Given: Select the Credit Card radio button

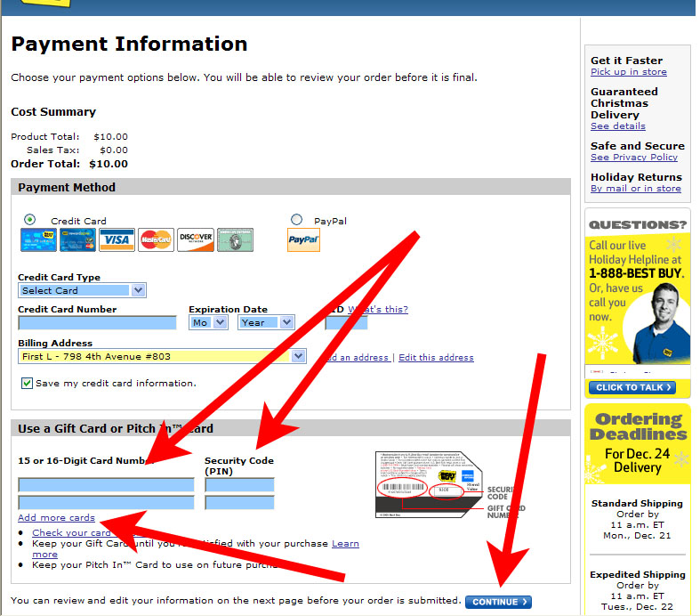Looking at the screenshot, I should [29, 219].
